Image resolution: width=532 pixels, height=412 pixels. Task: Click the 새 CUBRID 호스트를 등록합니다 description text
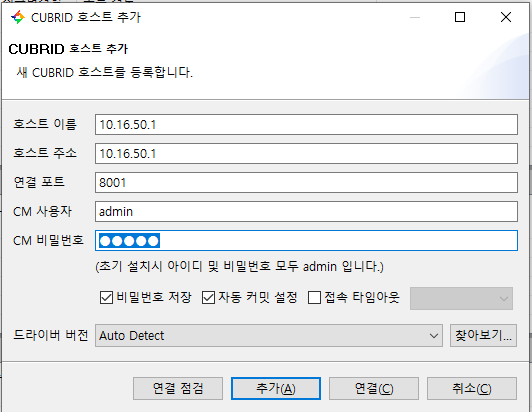tap(104, 72)
